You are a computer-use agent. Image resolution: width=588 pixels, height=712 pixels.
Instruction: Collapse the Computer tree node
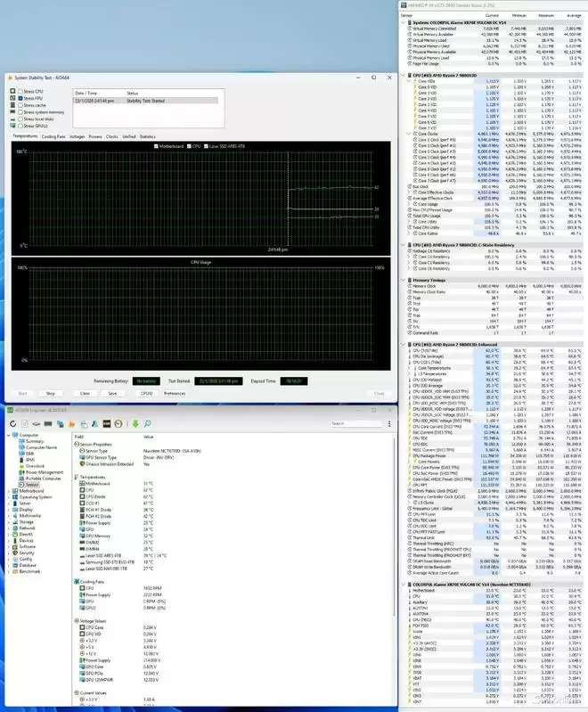click(x=9, y=435)
